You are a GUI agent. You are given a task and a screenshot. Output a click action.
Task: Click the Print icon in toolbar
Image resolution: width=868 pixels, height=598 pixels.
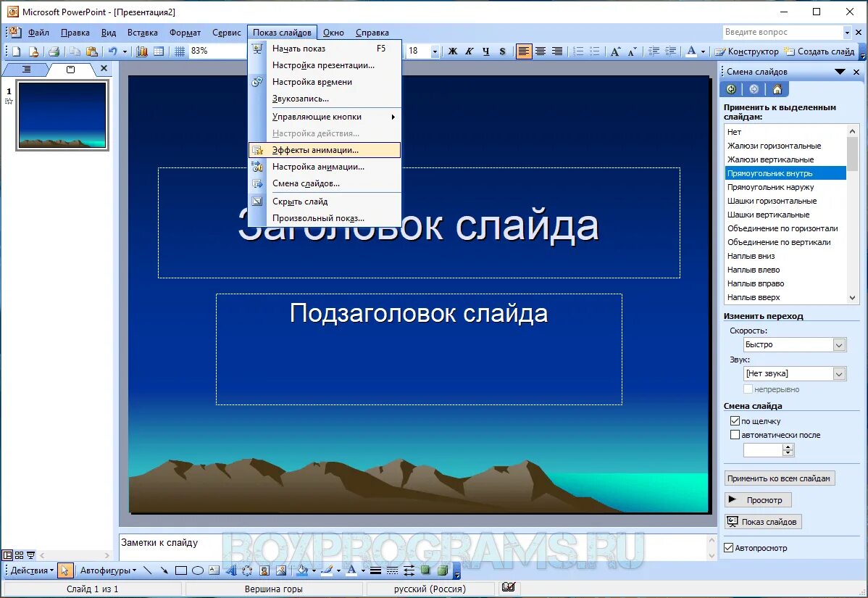pyautogui.click(x=54, y=51)
